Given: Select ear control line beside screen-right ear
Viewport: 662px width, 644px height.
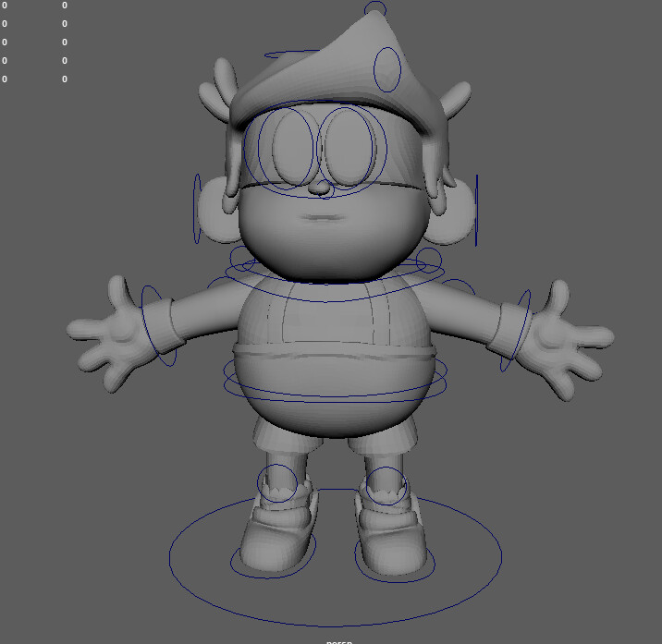Looking at the screenshot, I should pos(477,210).
